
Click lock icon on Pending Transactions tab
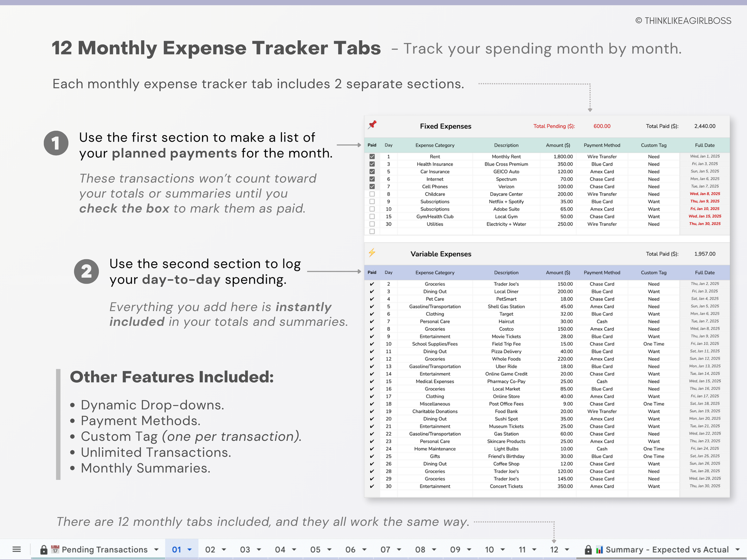[44, 550]
